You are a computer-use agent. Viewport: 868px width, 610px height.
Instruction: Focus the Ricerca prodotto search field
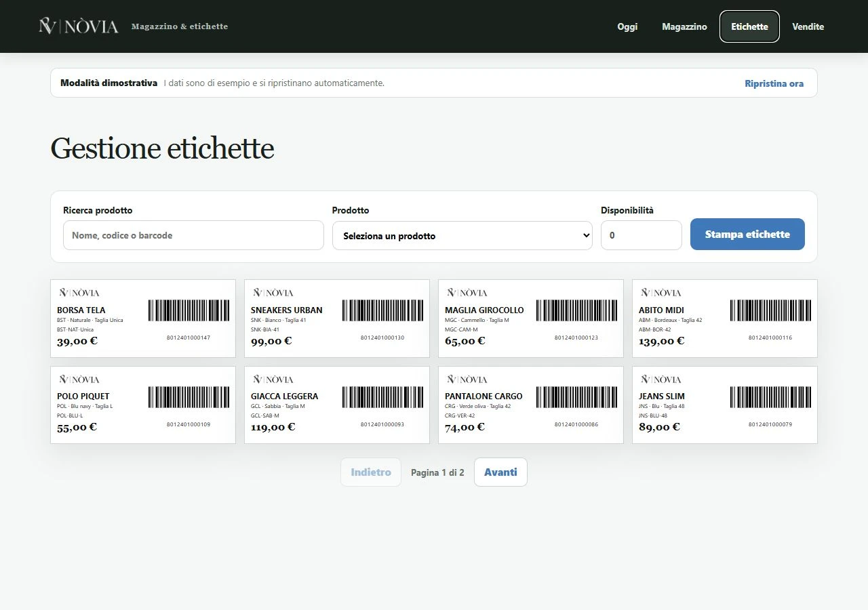[193, 235]
